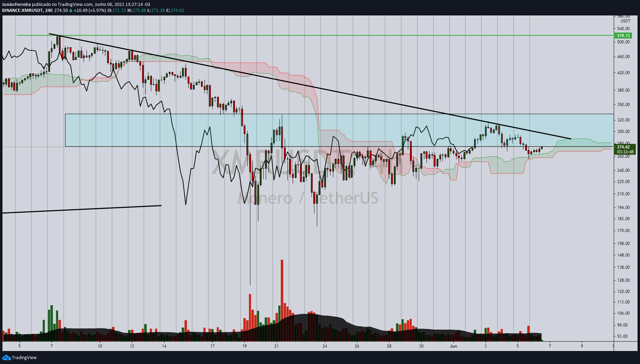Click the H:275.48 high value
Image resolution: width=640 pixels, height=364 pixels.
coord(137,10)
